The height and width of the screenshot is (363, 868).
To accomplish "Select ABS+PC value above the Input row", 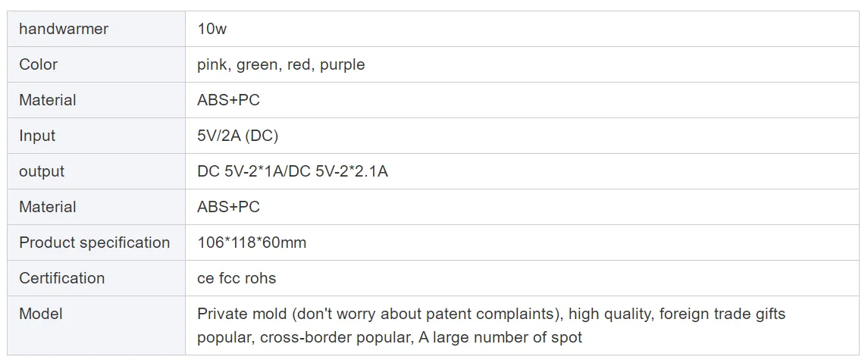I will click(228, 100).
